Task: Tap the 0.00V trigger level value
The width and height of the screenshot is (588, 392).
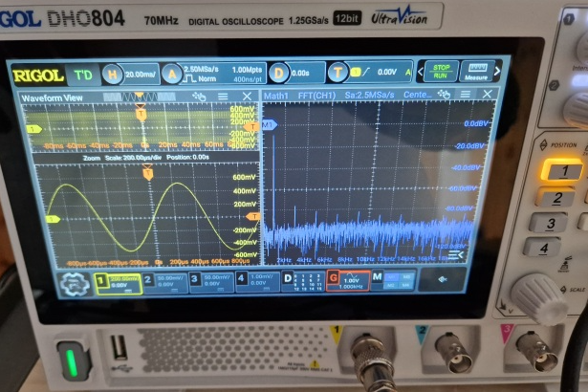Action: click(x=386, y=72)
